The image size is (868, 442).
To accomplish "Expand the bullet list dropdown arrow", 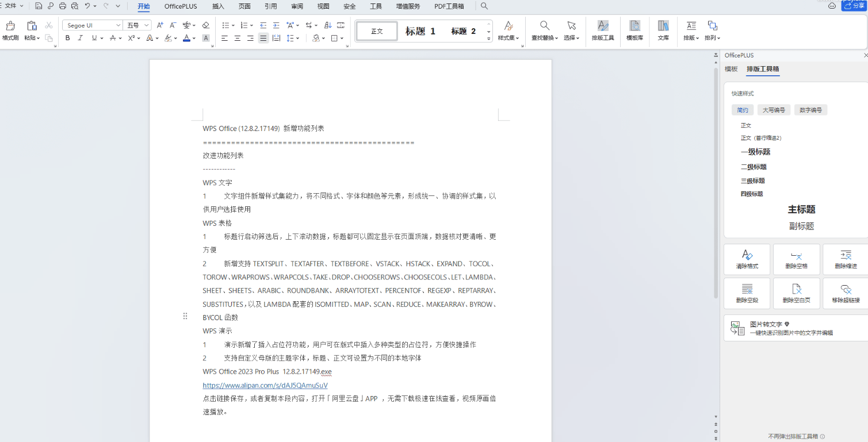I will click(233, 25).
